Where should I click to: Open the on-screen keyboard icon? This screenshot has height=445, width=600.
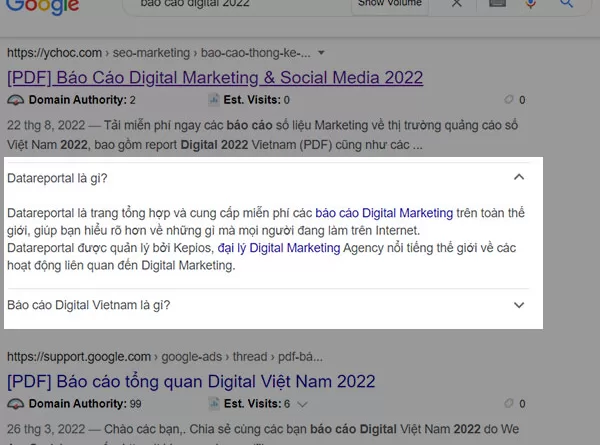pos(497,3)
